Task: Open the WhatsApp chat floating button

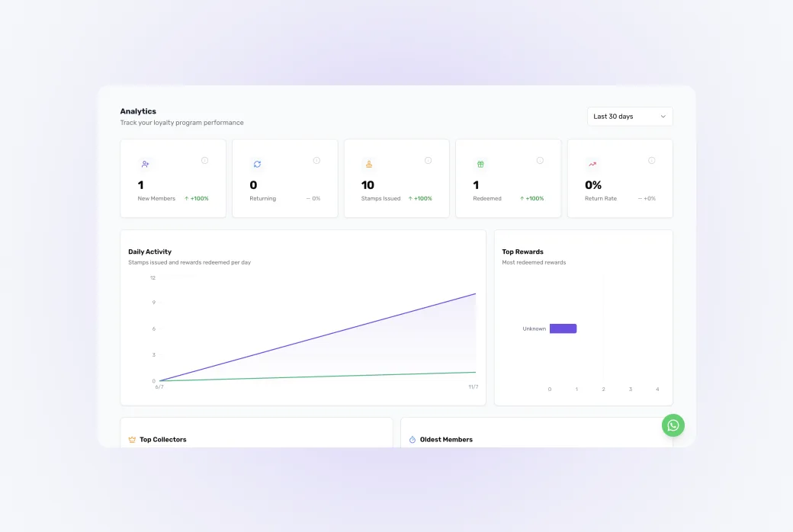Action: pos(673,426)
